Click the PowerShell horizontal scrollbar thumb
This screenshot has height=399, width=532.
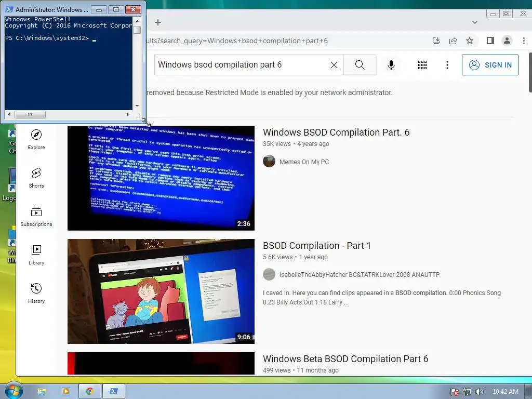point(30,114)
